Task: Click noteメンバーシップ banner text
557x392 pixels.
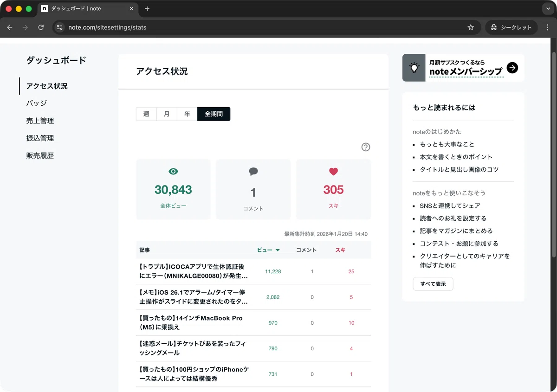Action: [x=466, y=71]
